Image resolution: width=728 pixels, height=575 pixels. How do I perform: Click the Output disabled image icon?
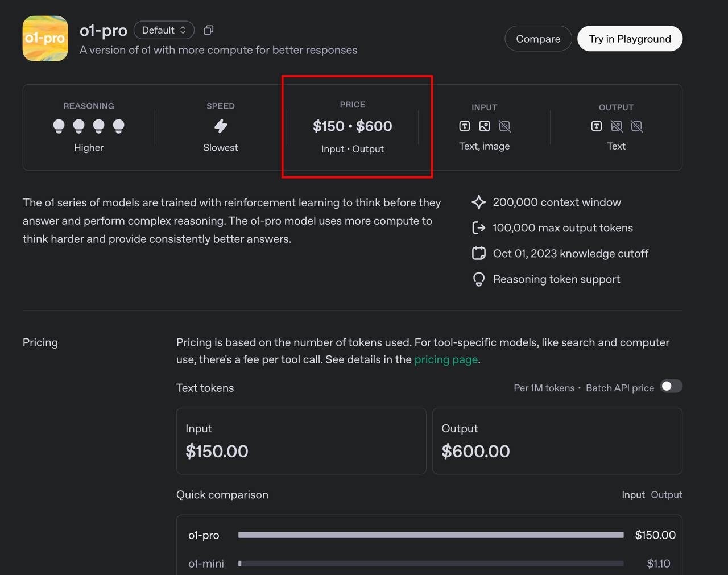point(617,126)
